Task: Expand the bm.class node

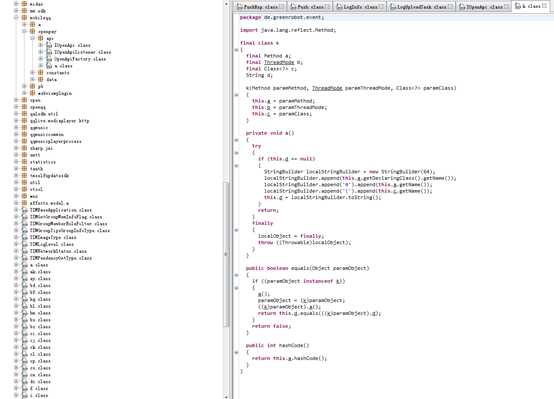Action: pos(16,313)
